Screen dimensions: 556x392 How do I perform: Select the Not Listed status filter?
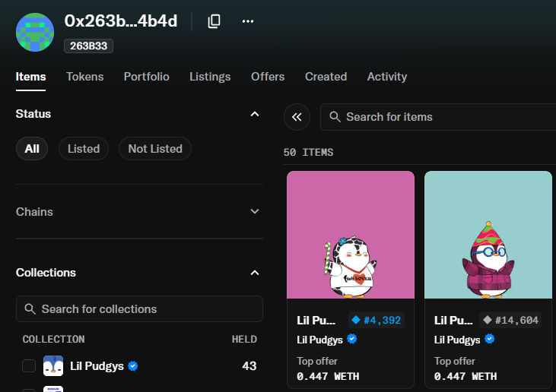coord(155,149)
